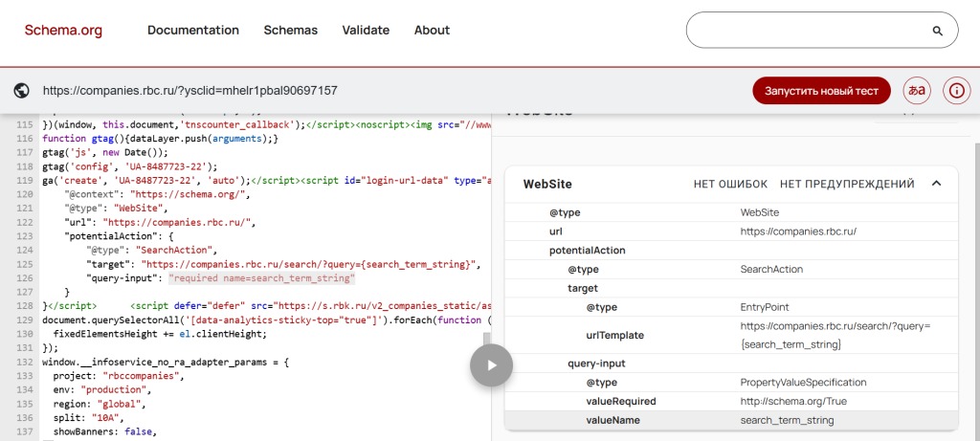This screenshot has width=980, height=441.
Task: Click НЕТ ОШИБОК label
Action: click(x=730, y=185)
